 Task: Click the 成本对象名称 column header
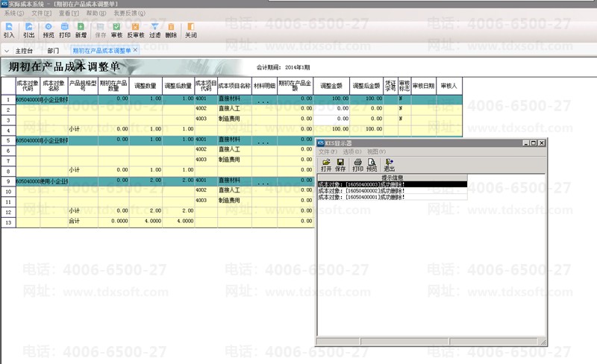54,86
